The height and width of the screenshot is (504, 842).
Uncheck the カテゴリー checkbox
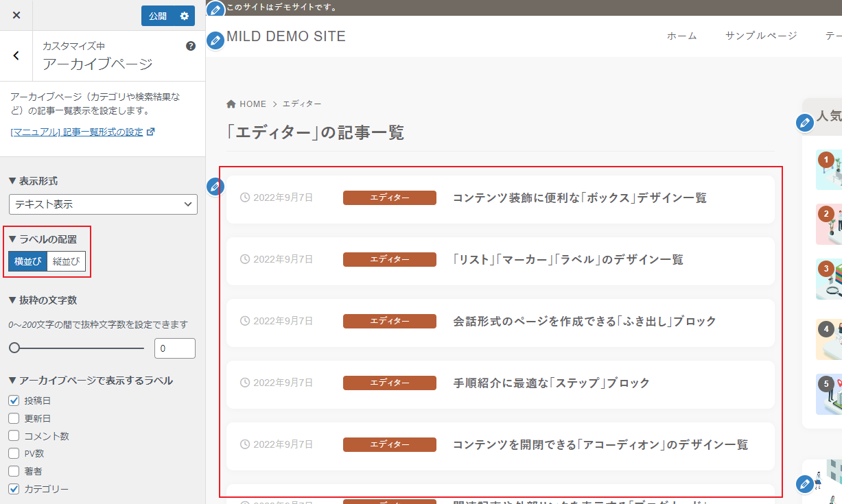click(x=15, y=489)
